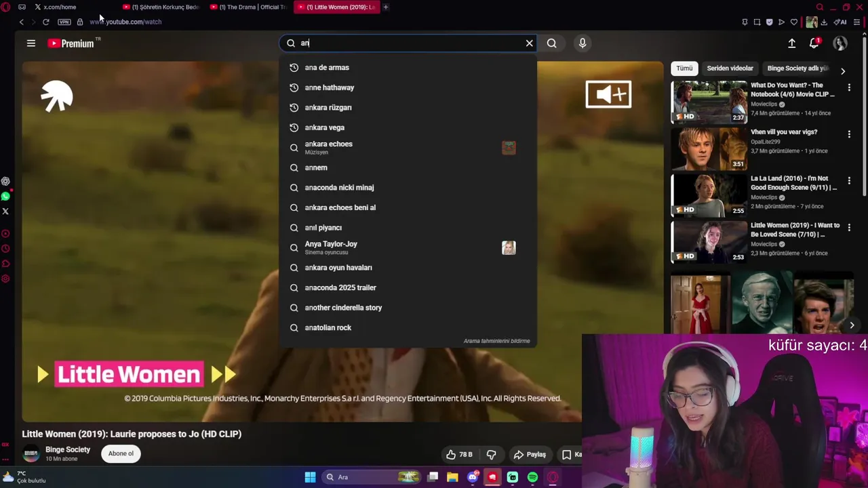This screenshot has height=488, width=868.
Task: Choose "ankara echoes" Müzisyen suggestion
Action: pos(408,148)
